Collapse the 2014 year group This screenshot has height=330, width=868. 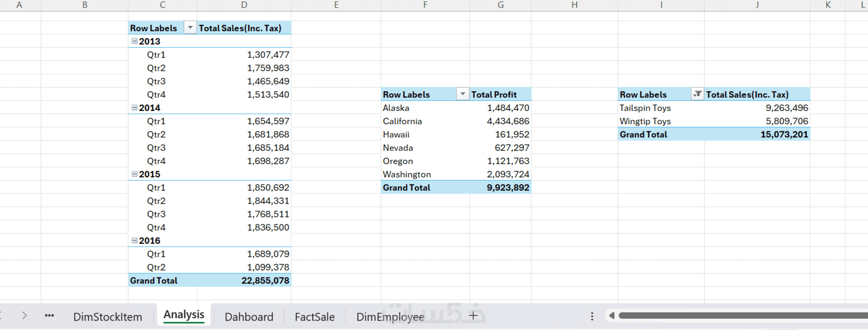(134, 108)
